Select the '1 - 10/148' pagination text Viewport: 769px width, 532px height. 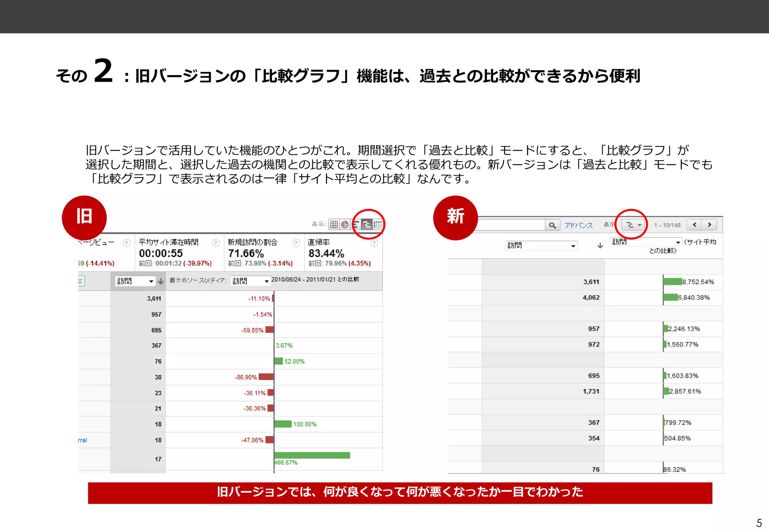(x=667, y=225)
